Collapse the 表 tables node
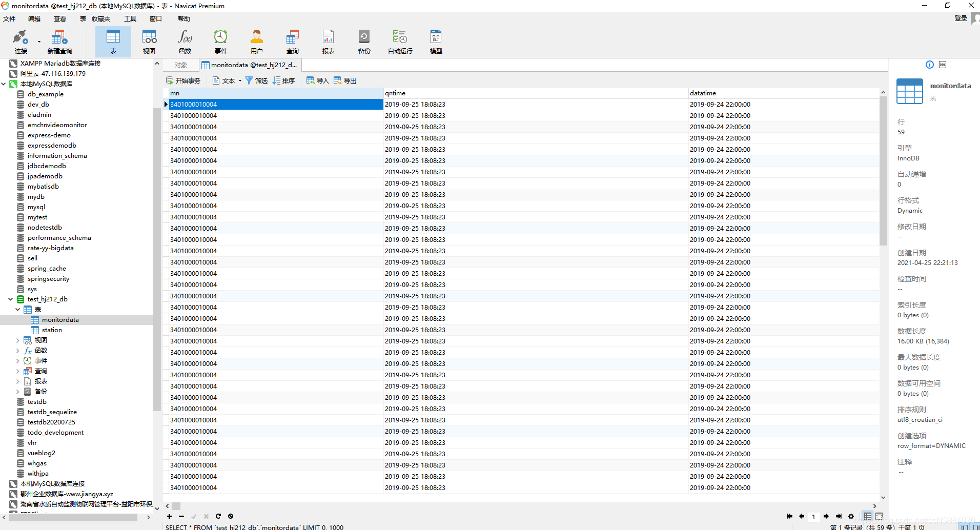 [x=18, y=310]
